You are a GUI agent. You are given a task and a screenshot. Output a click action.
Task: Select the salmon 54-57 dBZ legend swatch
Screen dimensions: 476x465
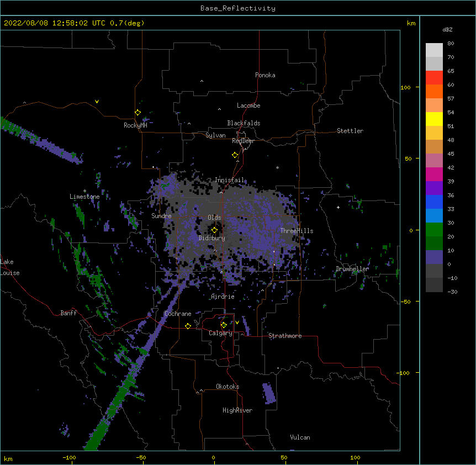click(434, 105)
